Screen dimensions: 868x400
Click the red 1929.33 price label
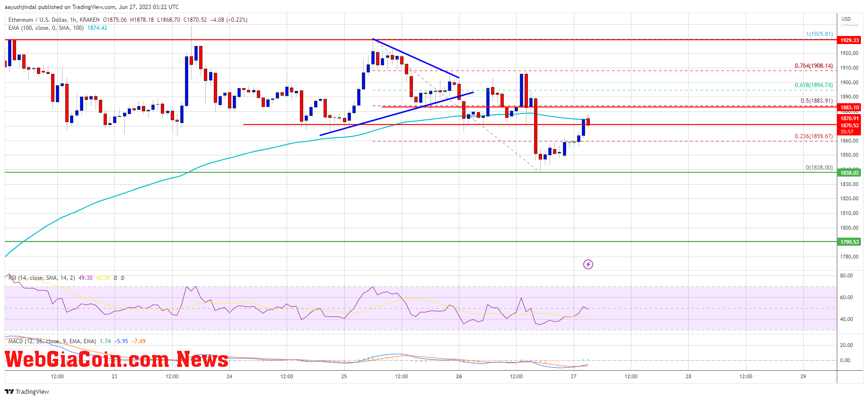coord(850,40)
